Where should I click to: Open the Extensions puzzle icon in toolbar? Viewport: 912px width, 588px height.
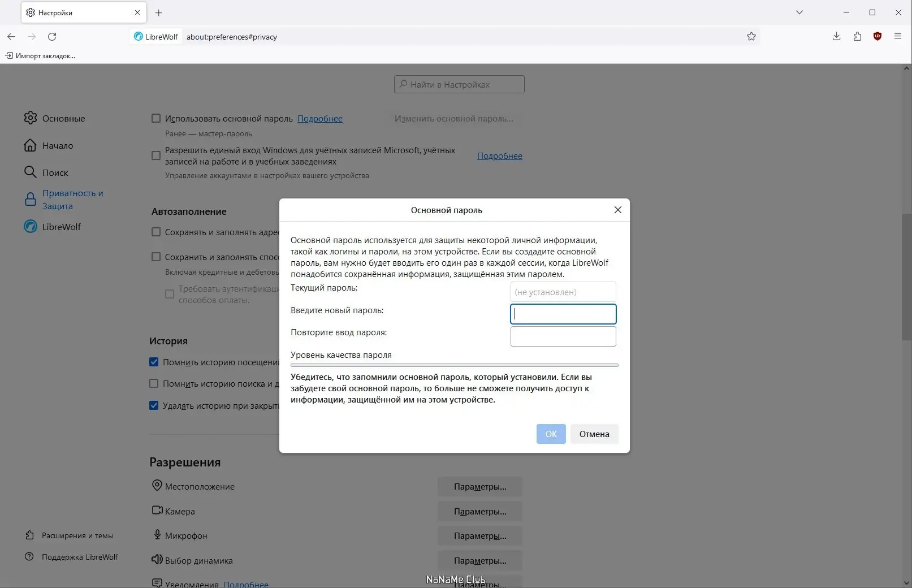coord(857,37)
